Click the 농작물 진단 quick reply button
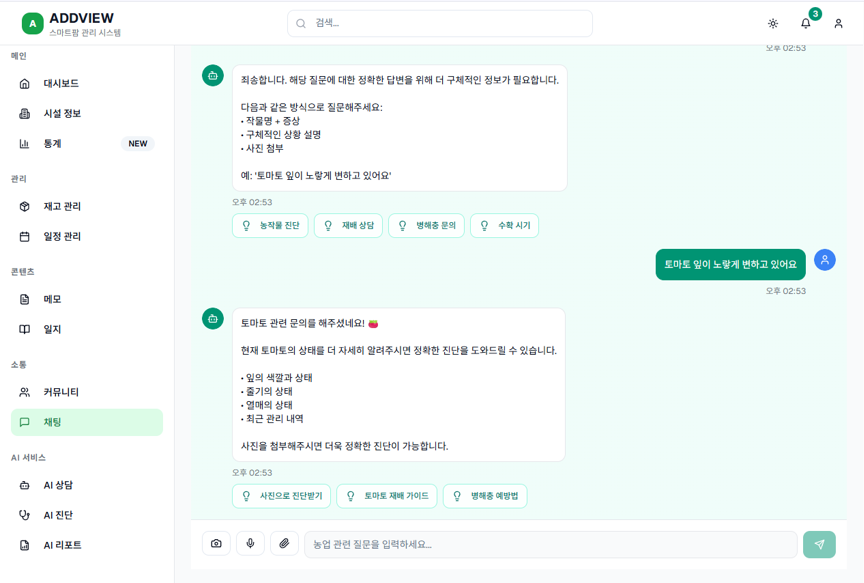Image resolution: width=864 pixels, height=583 pixels. click(270, 225)
